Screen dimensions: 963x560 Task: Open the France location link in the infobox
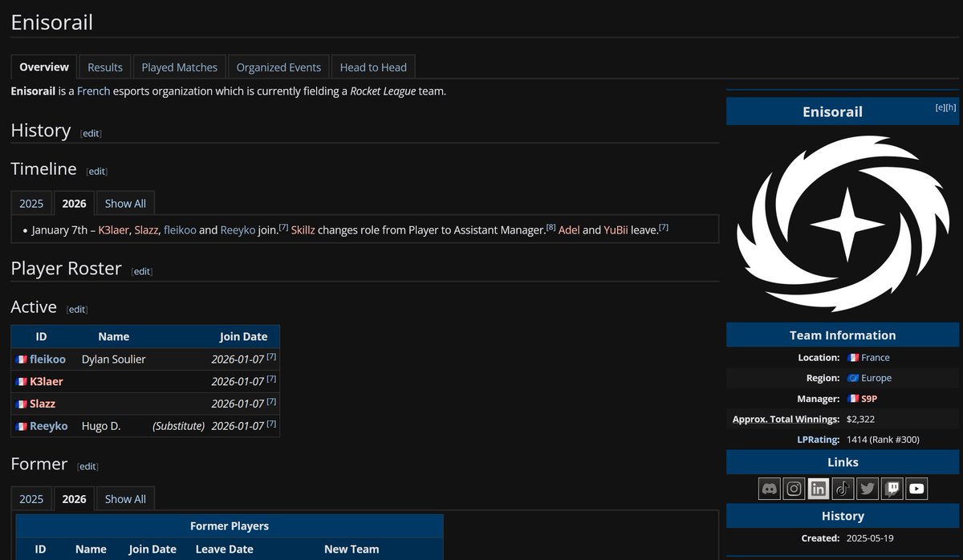coord(876,358)
